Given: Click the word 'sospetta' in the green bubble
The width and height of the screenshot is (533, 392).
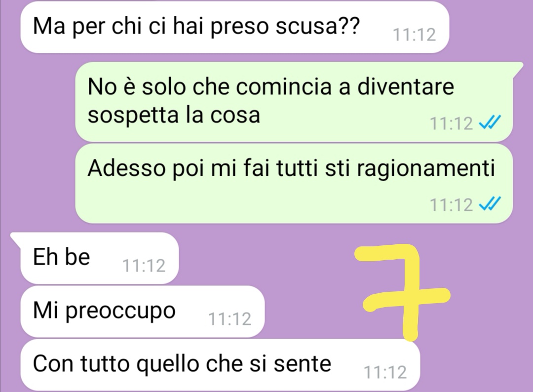Looking at the screenshot, I should [134, 116].
